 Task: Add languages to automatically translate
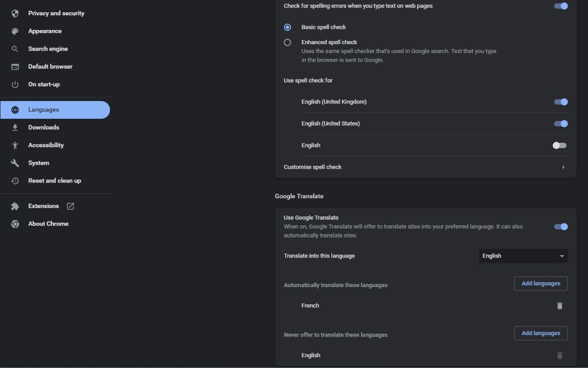[540, 284]
